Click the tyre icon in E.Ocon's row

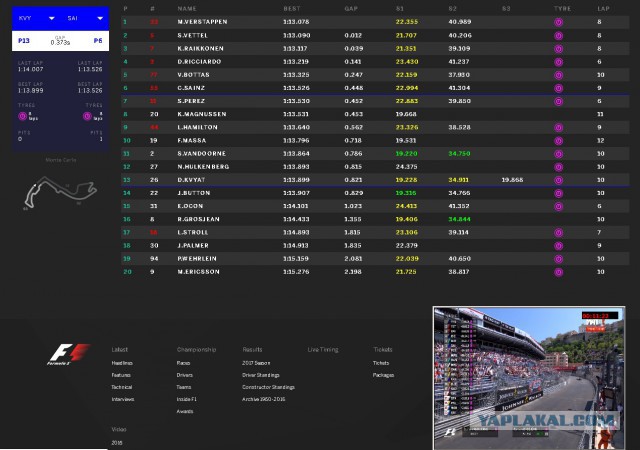pyautogui.click(x=558, y=206)
